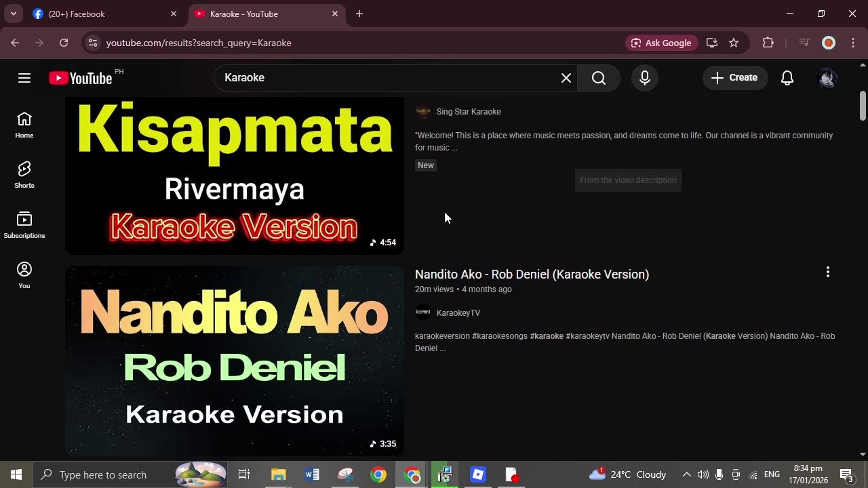Clear the Karaoke search query

click(x=566, y=78)
